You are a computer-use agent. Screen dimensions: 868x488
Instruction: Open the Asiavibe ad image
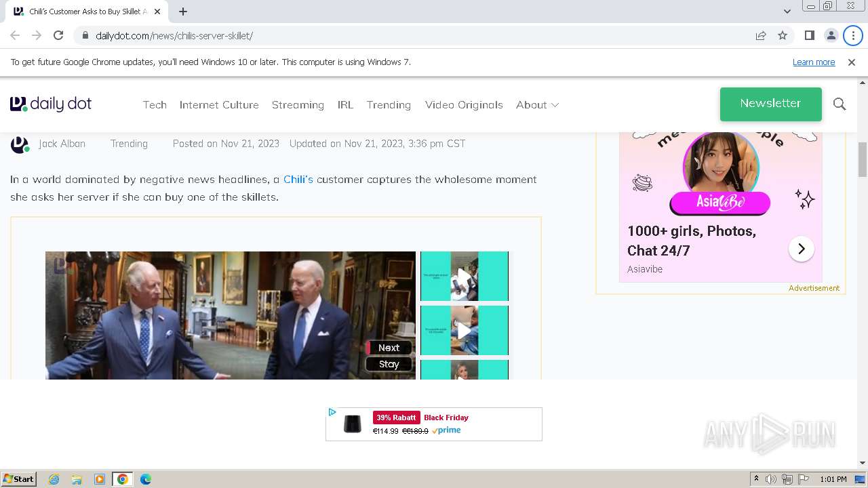pyautogui.click(x=720, y=174)
